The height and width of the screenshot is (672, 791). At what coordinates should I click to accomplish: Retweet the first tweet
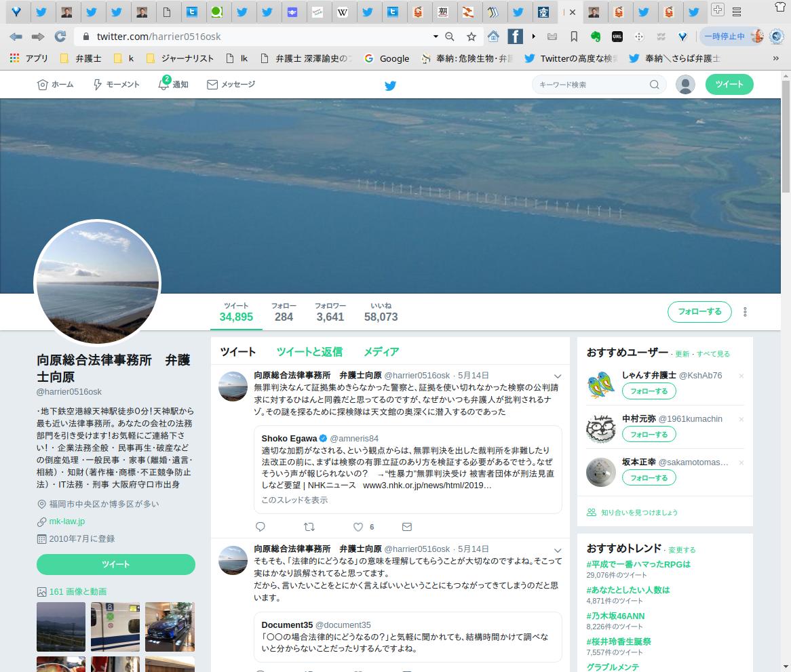[309, 527]
